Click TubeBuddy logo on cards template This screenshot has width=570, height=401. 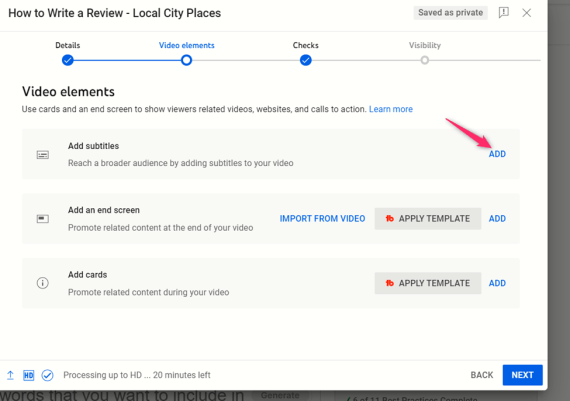point(390,283)
